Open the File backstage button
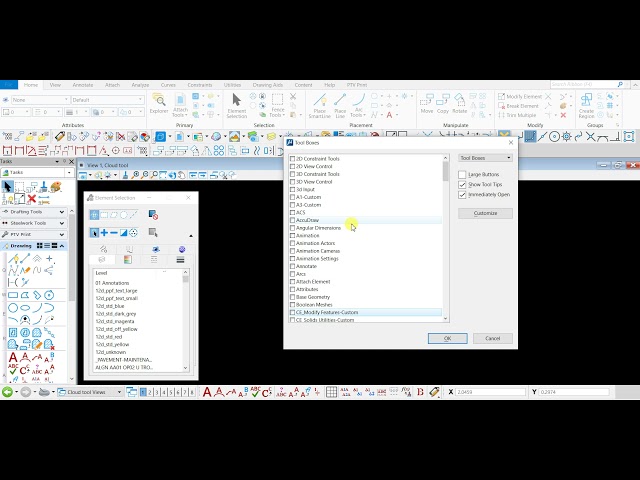 (x=9, y=85)
